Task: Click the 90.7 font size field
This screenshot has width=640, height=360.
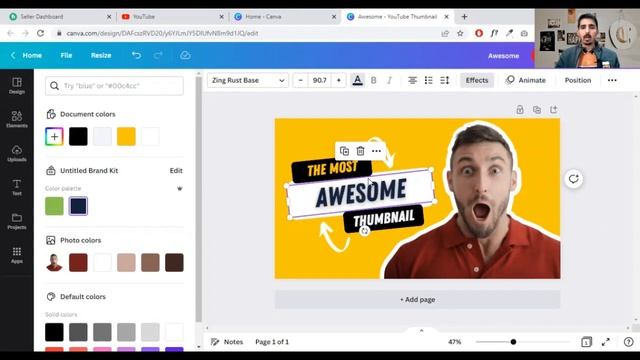Action: point(320,80)
